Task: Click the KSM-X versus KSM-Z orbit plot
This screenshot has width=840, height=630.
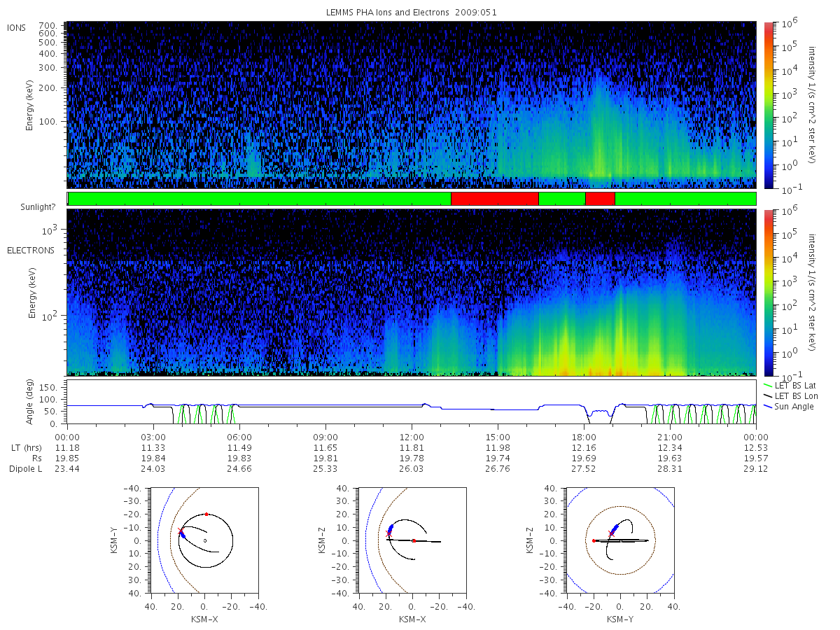Action: (412, 540)
